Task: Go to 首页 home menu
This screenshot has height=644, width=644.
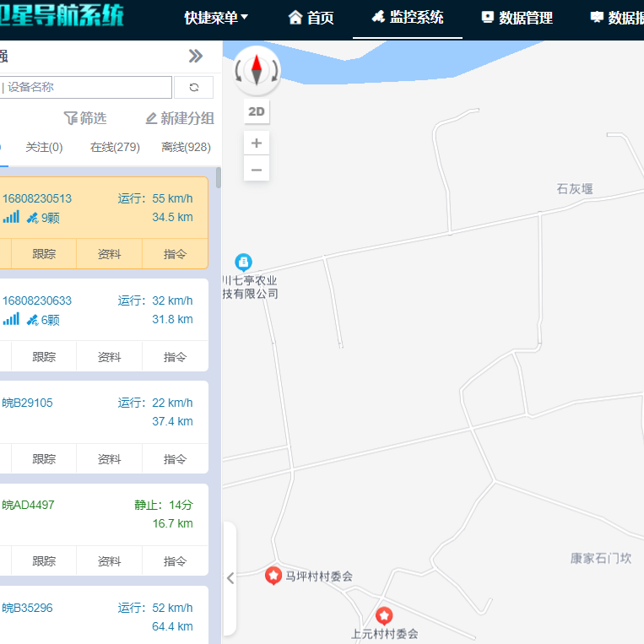Action: point(311,18)
